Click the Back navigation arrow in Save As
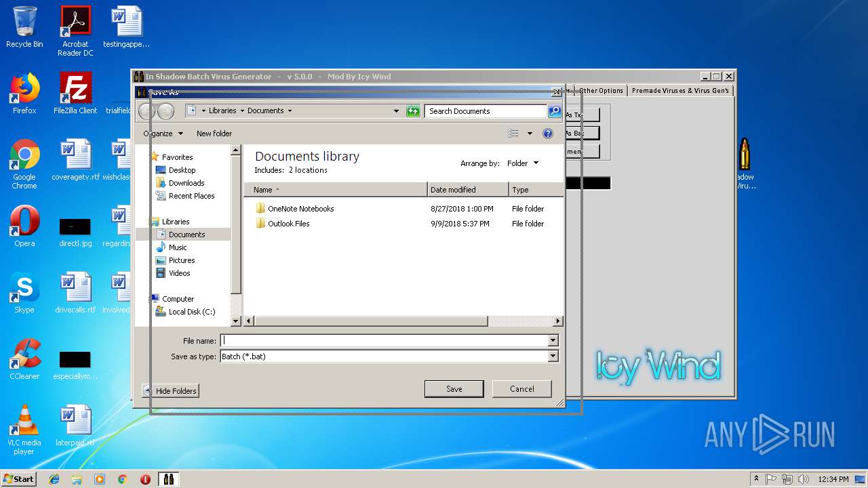The height and width of the screenshot is (488, 868). click(x=146, y=111)
